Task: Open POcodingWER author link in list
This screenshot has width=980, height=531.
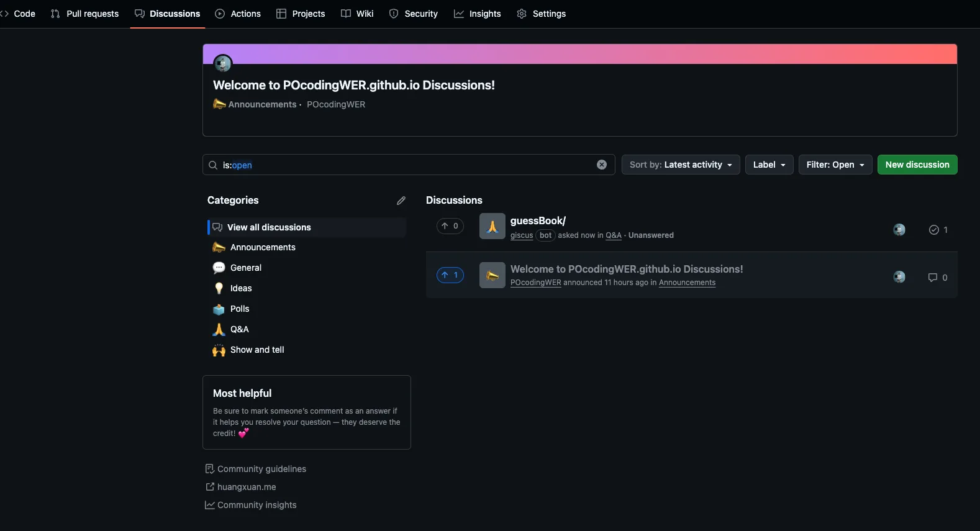Action: 535,283
